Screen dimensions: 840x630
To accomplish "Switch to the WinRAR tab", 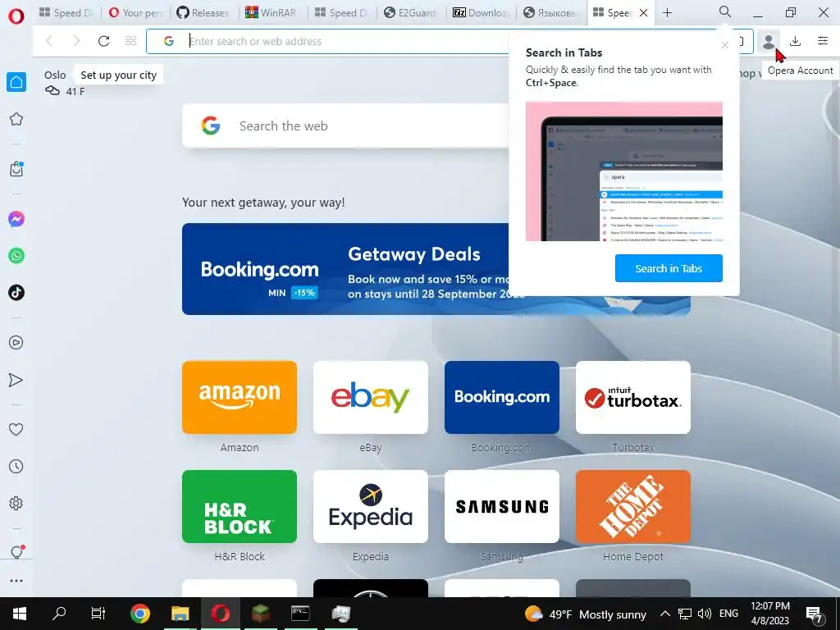I will tap(272, 13).
